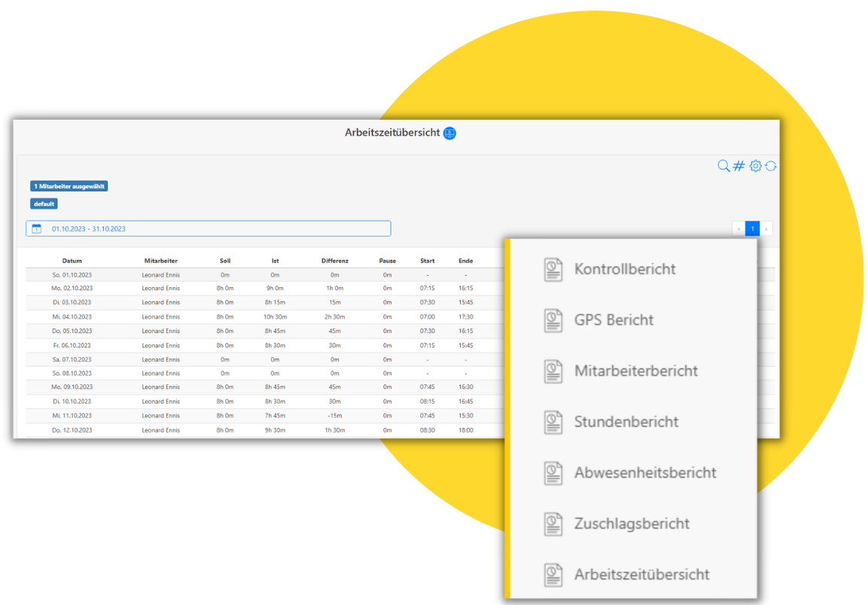This screenshot has height=605, width=868.
Task: Select page 1 in pagination
Action: pos(752,228)
